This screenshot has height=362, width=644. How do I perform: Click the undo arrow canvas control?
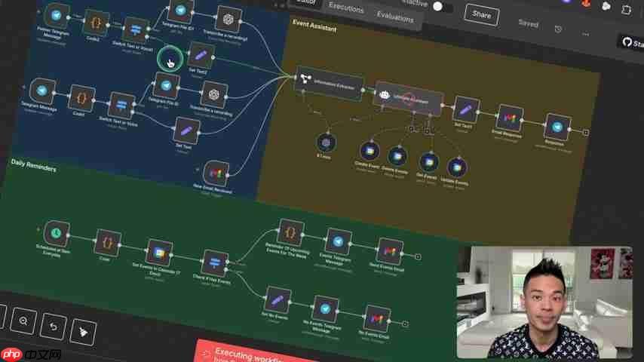coord(54,326)
